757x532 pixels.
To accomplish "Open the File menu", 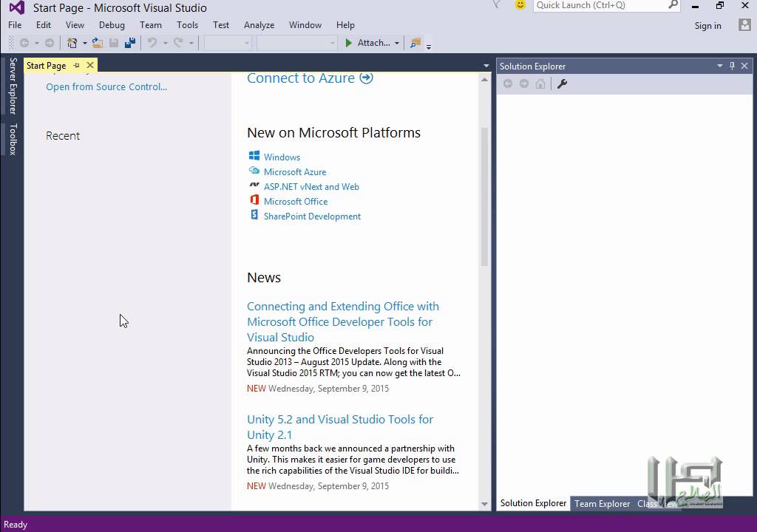I will tap(15, 25).
